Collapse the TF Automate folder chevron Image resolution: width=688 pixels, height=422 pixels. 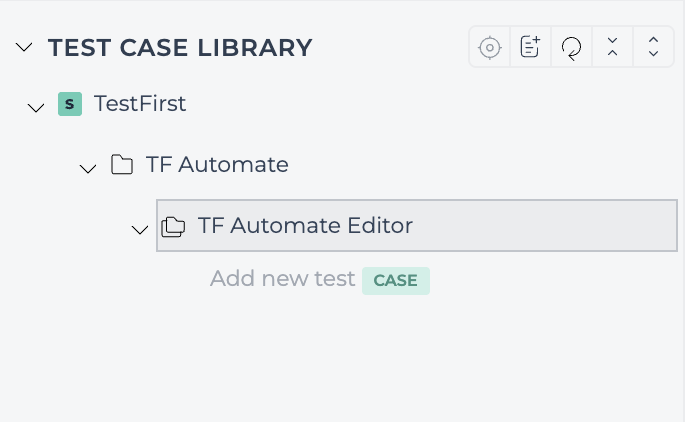tap(88, 168)
